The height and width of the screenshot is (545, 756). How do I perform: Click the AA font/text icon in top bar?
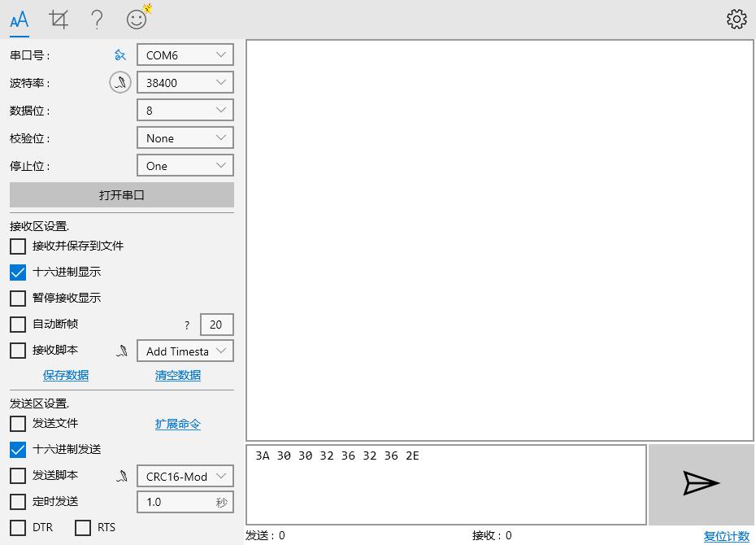pyautogui.click(x=20, y=19)
